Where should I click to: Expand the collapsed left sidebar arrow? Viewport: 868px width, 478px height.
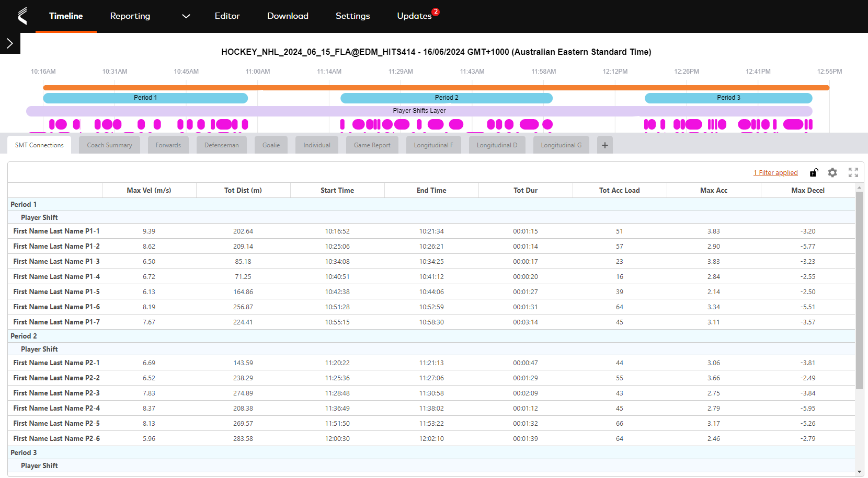pos(10,44)
